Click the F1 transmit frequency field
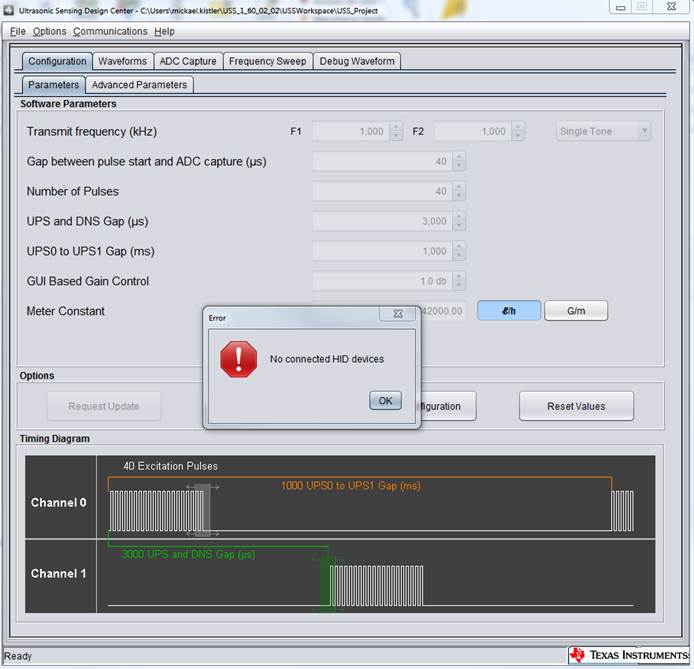Image resolution: width=694 pixels, height=669 pixels. point(351,131)
